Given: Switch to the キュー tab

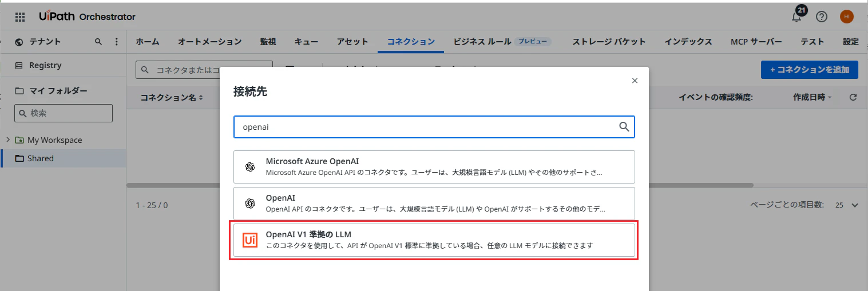Looking at the screenshot, I should pos(307,42).
